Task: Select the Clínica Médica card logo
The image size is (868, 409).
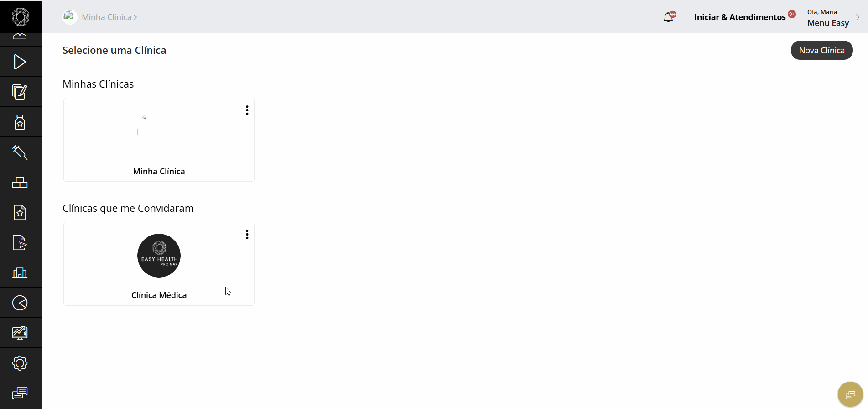Action: 159,256
